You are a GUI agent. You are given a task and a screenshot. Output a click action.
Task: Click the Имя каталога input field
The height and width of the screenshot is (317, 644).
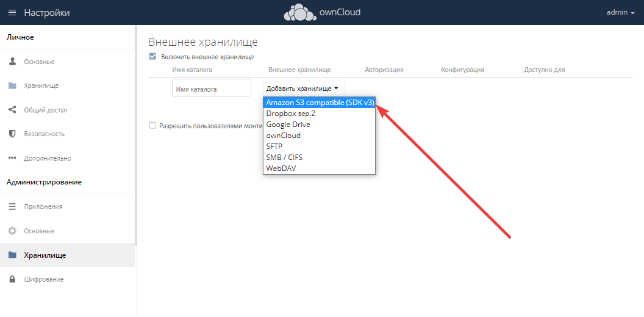[x=212, y=88]
